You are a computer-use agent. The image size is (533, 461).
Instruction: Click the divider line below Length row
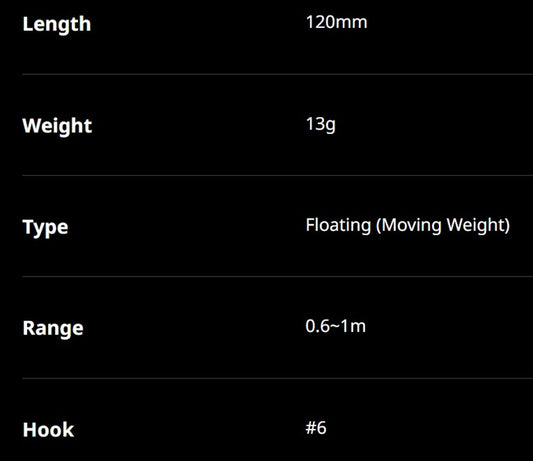(277, 74)
